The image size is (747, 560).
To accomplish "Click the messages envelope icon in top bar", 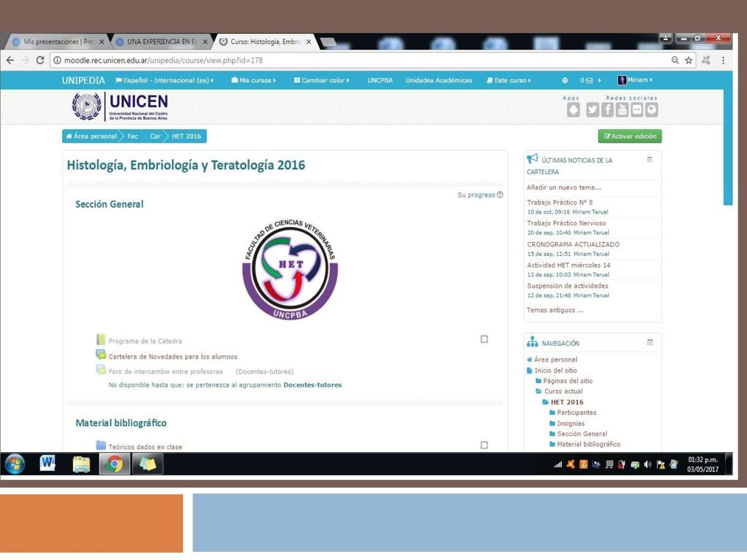I will pyautogui.click(x=589, y=80).
